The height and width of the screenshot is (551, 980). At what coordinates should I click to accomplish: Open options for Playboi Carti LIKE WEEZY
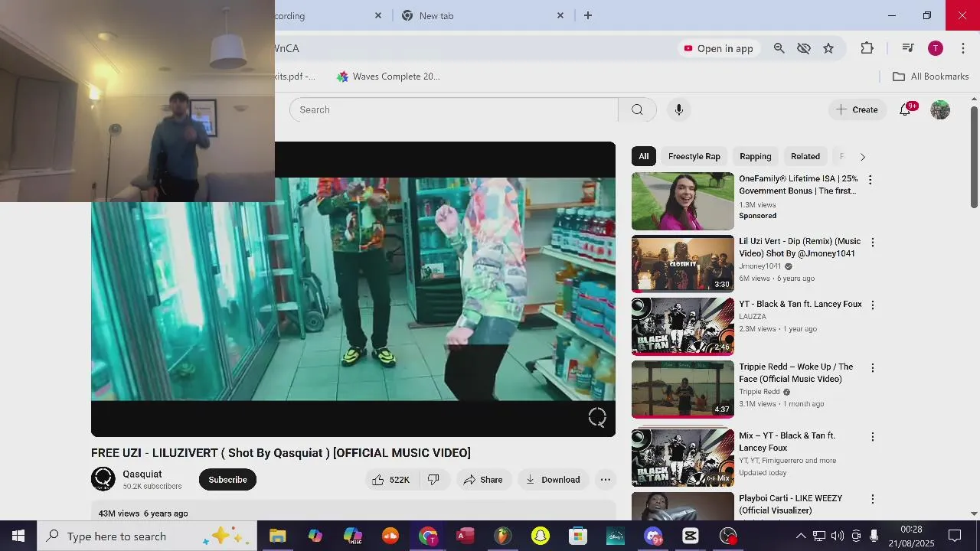pos(872,500)
